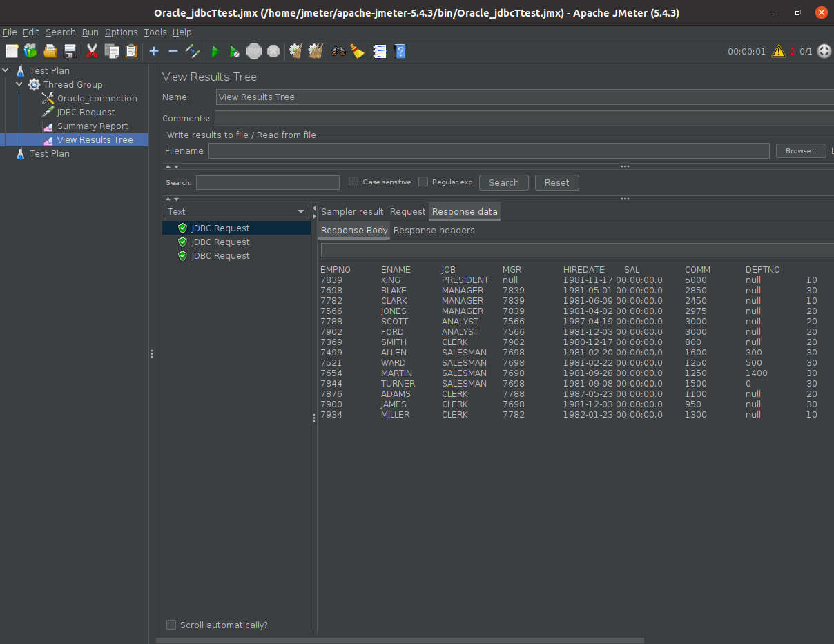
Task: Open the Templates toolbar icon
Action: 30,51
